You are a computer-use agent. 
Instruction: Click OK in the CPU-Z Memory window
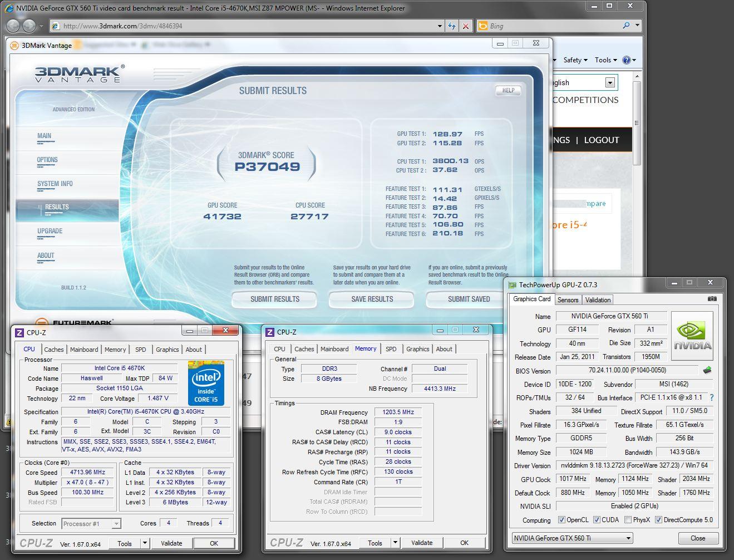point(464,543)
